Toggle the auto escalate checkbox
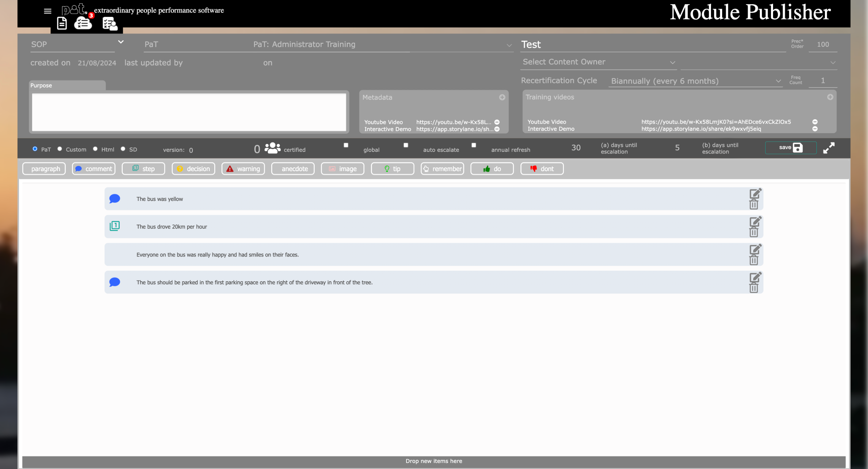This screenshot has width=868, height=469. point(406,145)
